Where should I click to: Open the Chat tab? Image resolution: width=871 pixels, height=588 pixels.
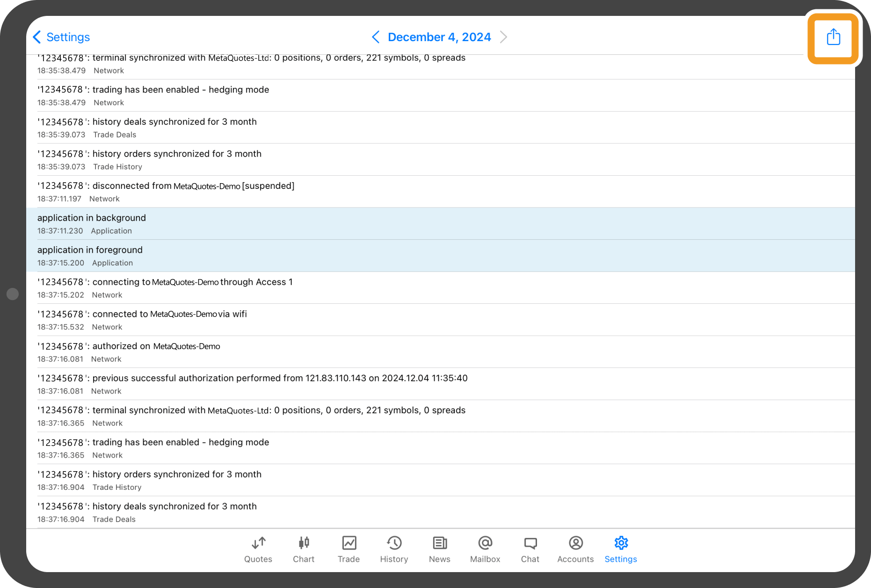coord(530,549)
